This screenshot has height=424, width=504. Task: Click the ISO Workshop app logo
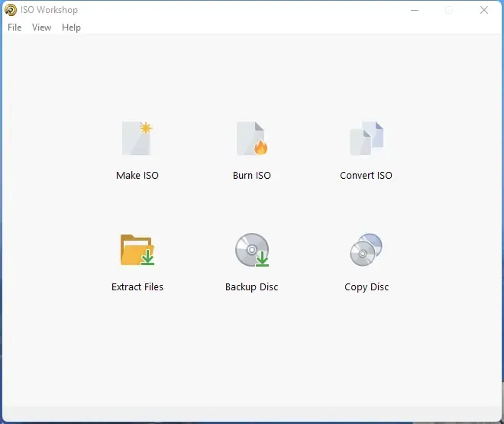click(11, 10)
